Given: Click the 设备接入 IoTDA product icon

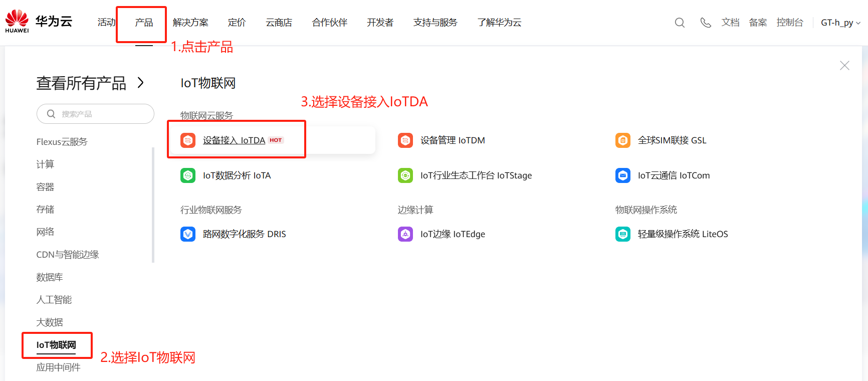Looking at the screenshot, I should (x=188, y=140).
